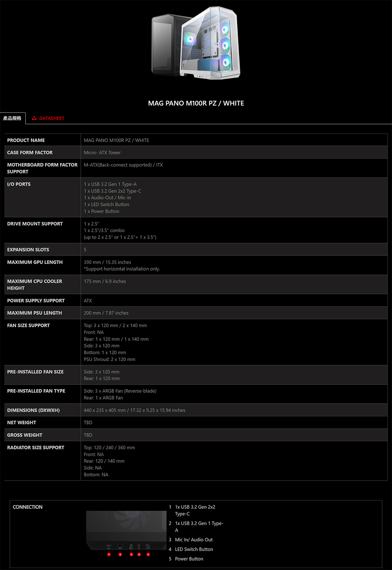Click the I/O PORTS label
Viewport: 392px width, 570px height.
pos(19,184)
